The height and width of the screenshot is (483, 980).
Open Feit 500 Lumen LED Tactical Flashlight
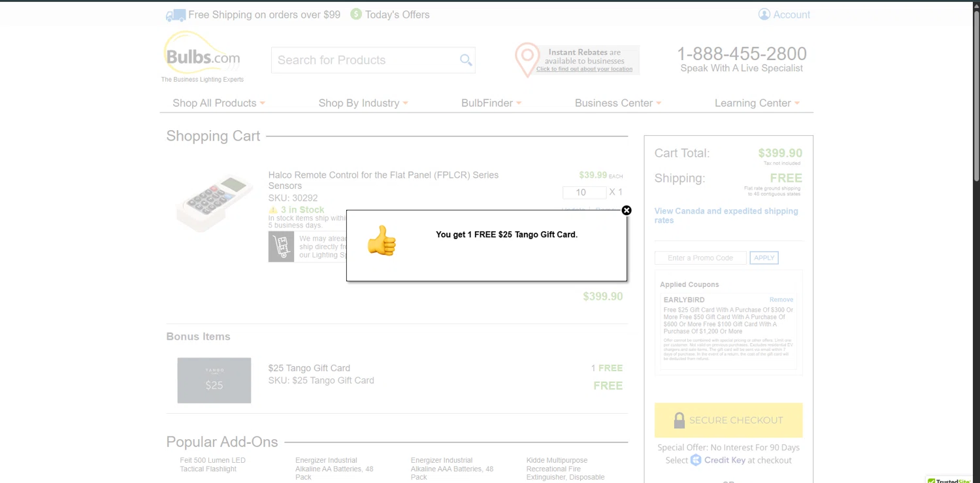pos(213,465)
